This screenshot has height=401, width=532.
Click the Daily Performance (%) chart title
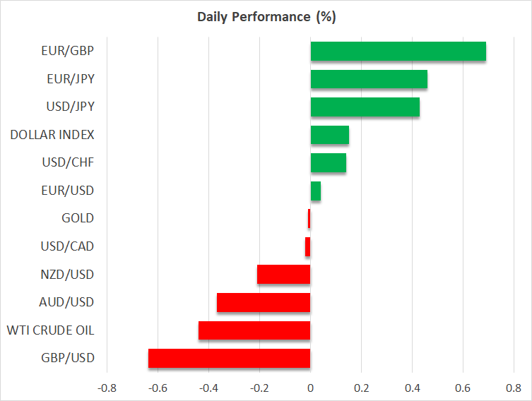pos(266,17)
